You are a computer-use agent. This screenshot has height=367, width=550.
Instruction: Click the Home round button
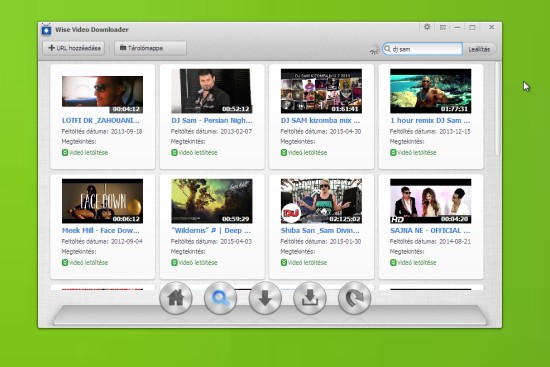pos(176,298)
